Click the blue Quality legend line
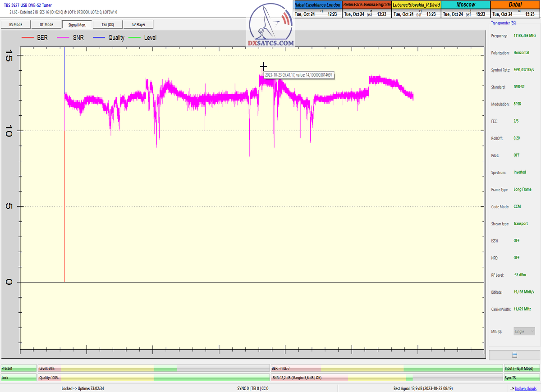 [x=99, y=38]
